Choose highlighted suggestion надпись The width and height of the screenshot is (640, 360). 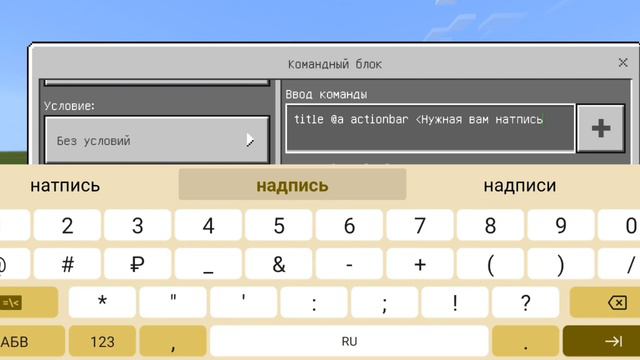pyautogui.click(x=292, y=185)
